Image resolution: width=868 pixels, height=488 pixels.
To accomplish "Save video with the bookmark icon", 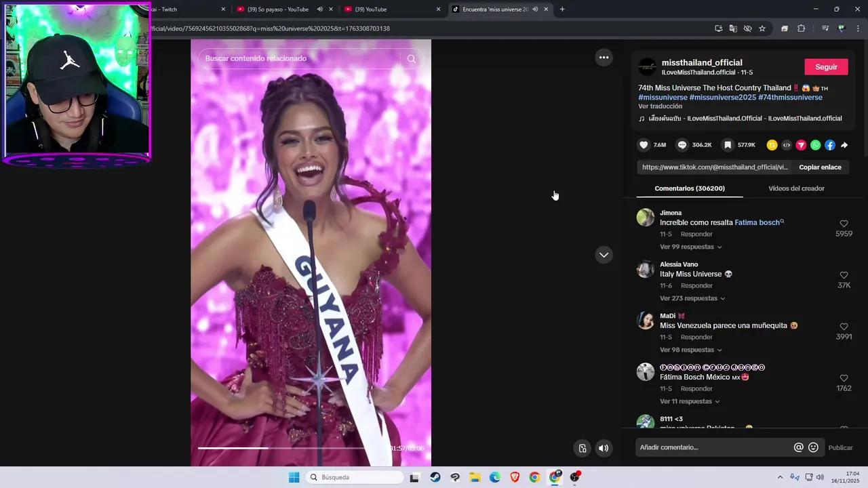I will click(727, 145).
